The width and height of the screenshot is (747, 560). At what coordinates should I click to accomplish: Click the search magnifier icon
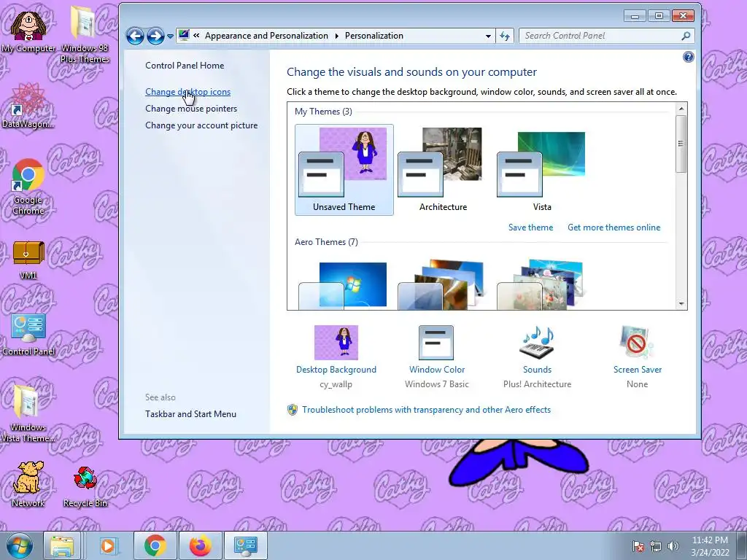(686, 36)
